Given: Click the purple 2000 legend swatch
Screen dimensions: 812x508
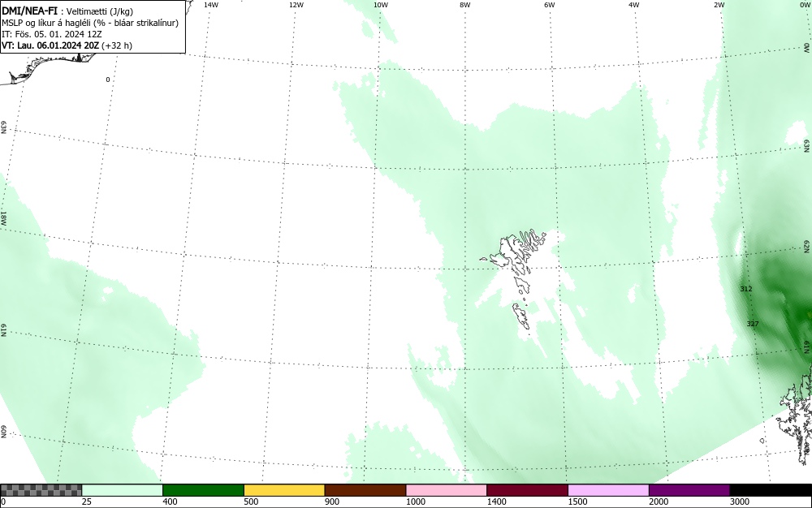Looking at the screenshot, I should [x=689, y=490].
